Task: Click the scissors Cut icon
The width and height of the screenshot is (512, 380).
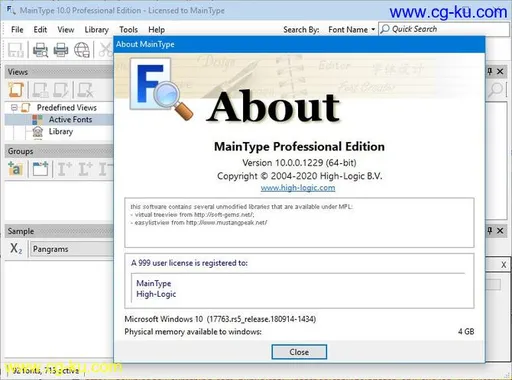Action: point(106,50)
